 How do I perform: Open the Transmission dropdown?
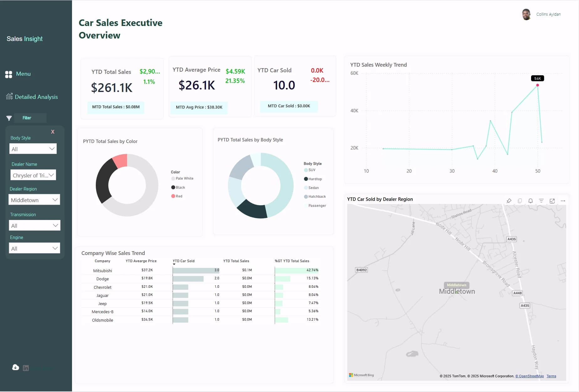(x=34, y=226)
